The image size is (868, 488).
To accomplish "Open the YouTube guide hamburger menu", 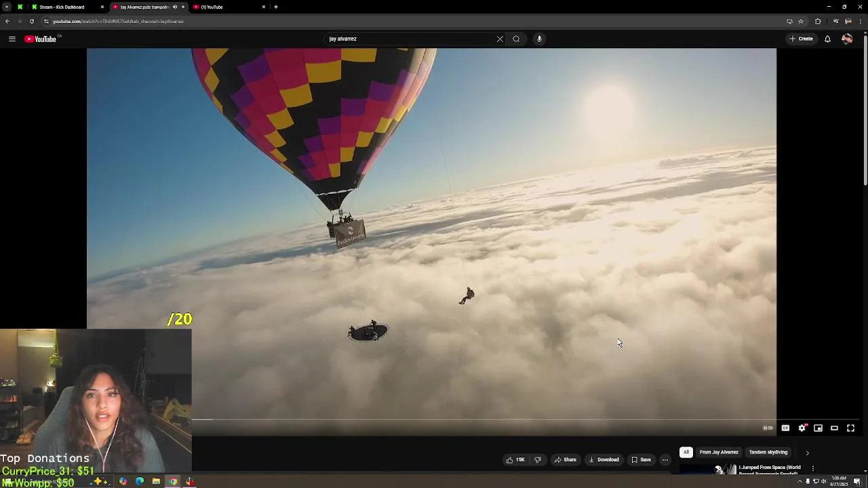I will pos(12,39).
